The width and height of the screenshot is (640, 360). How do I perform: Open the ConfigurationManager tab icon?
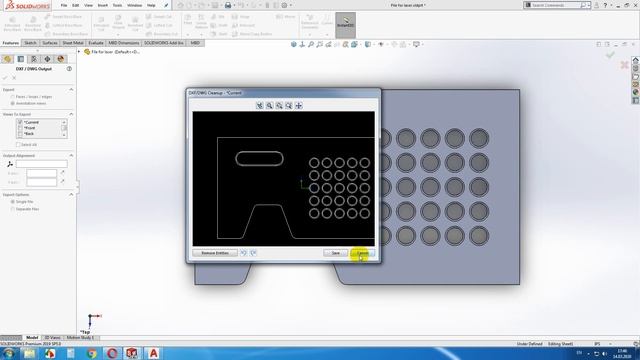(x=34, y=59)
